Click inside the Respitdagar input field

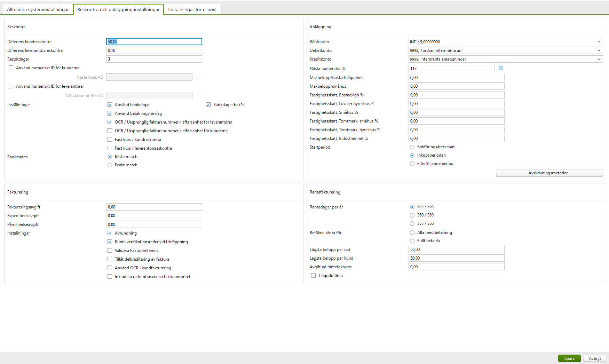[x=154, y=59]
